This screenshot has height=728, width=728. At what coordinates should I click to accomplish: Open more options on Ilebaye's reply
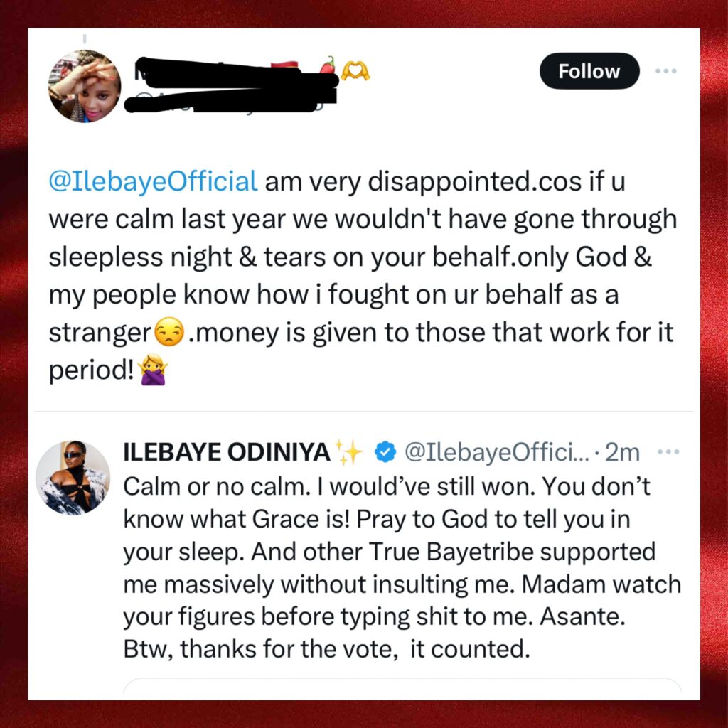click(669, 451)
